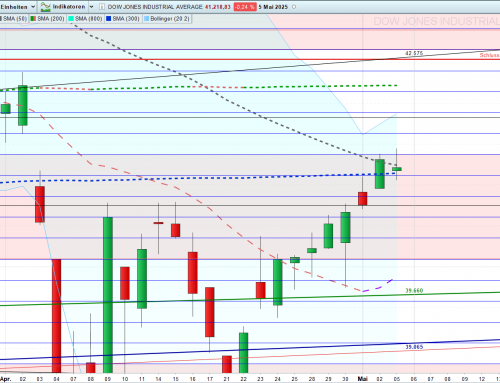The image size is (500, 383).
Task: Select the SMA (800) indicator label
Action: click(88, 19)
